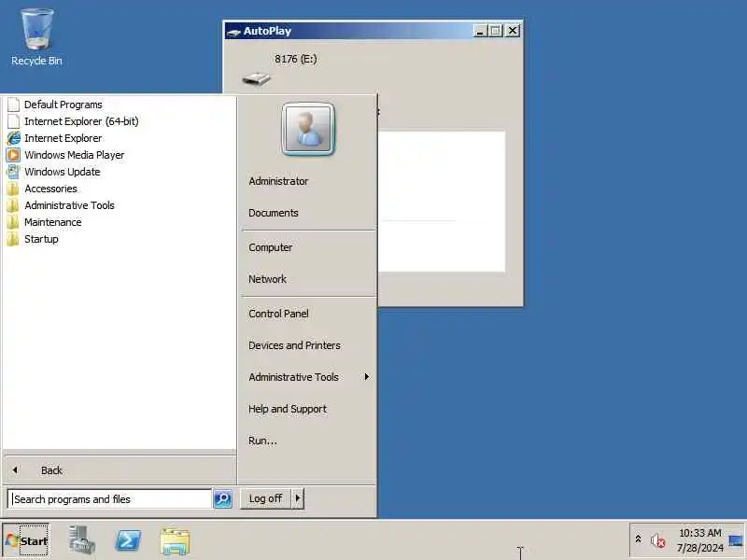This screenshot has width=747, height=560.
Task: Open Server Manager from the taskbar
Action: (x=82, y=540)
